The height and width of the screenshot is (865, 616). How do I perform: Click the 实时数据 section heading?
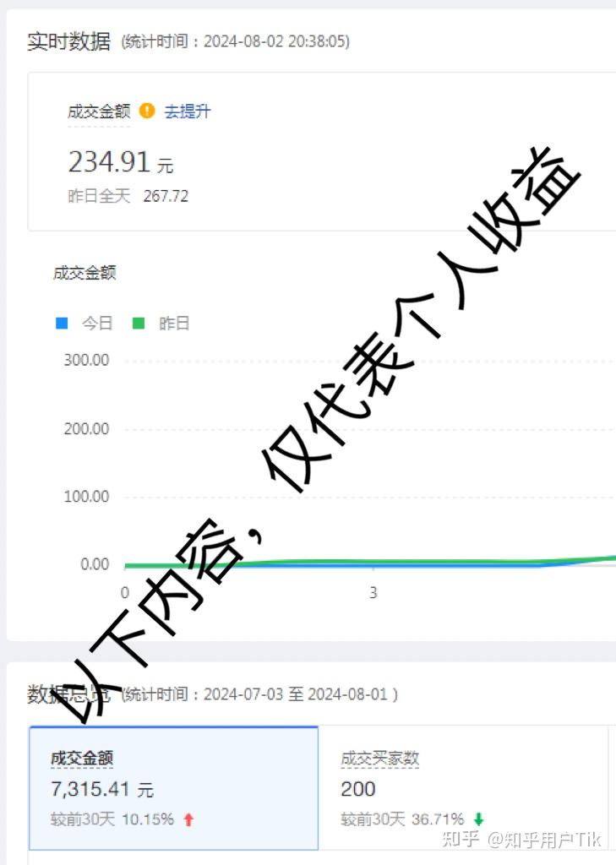tap(69, 41)
